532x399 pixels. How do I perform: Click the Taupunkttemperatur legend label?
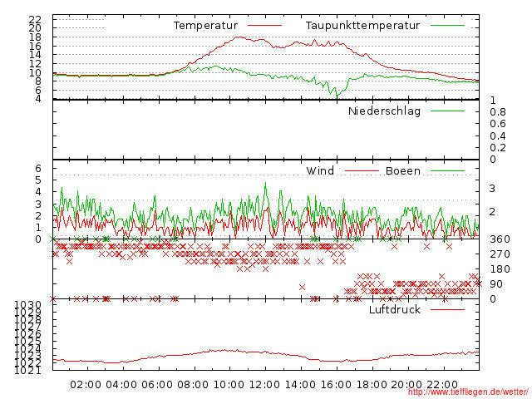(x=362, y=26)
